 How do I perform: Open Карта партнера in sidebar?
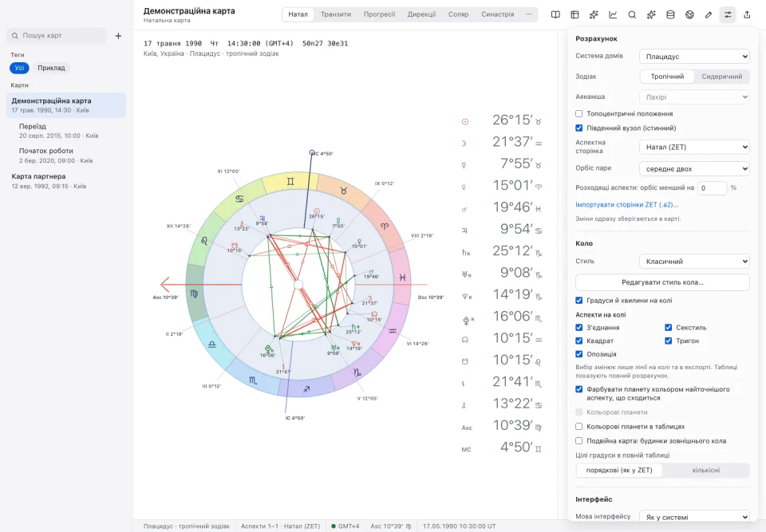[66, 181]
